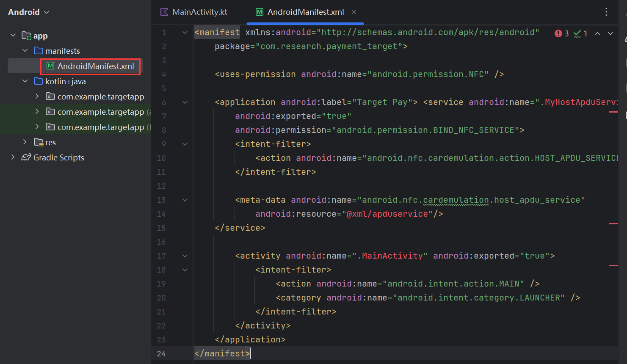Select AndroidManifest.xml in the project tree
This screenshot has width=627, height=364.
[95, 66]
